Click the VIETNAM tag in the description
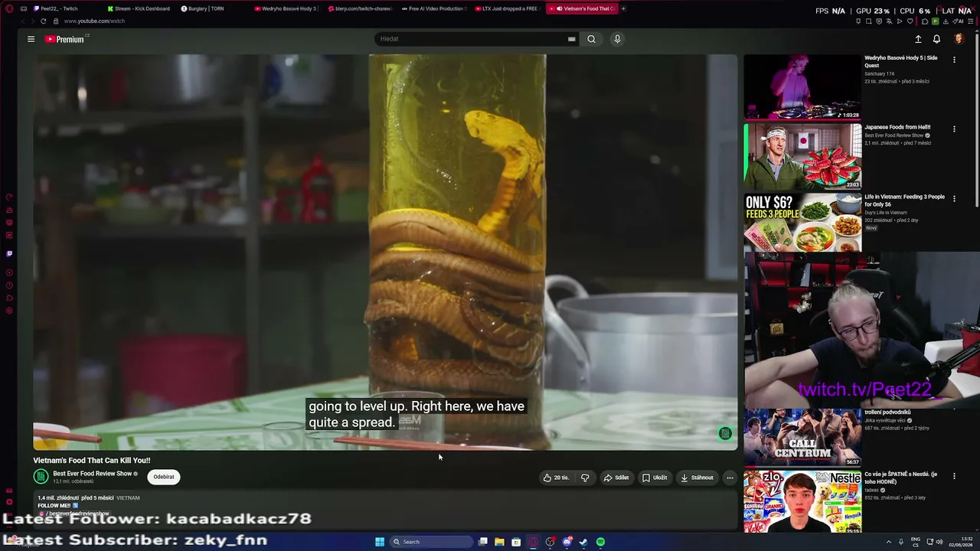Screen dimensions: 980x551 128,498
